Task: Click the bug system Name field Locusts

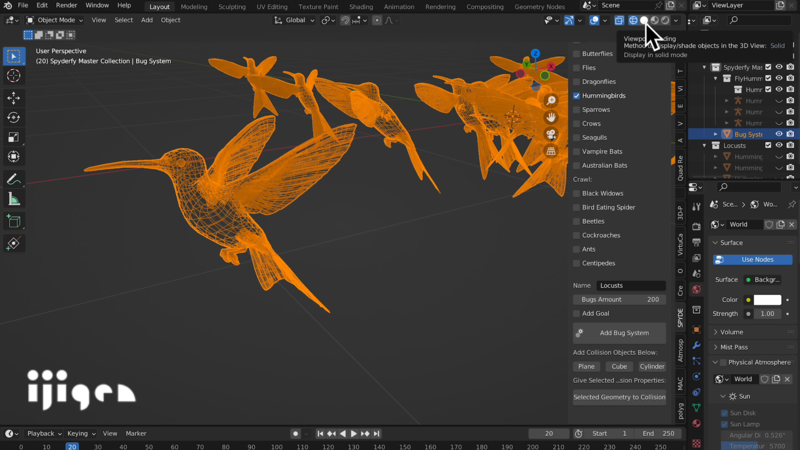Action: [x=631, y=286]
